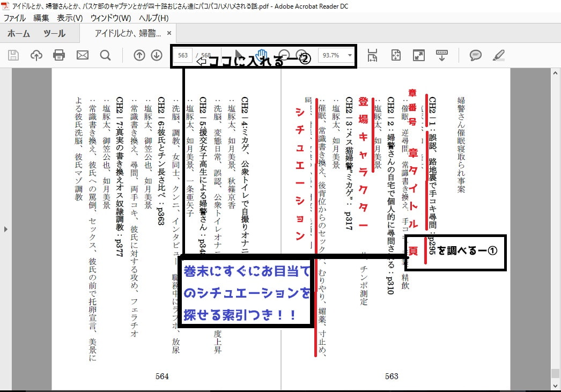The height and width of the screenshot is (392, 561).
Task: Click the page number field showing 563
Action: point(183,55)
